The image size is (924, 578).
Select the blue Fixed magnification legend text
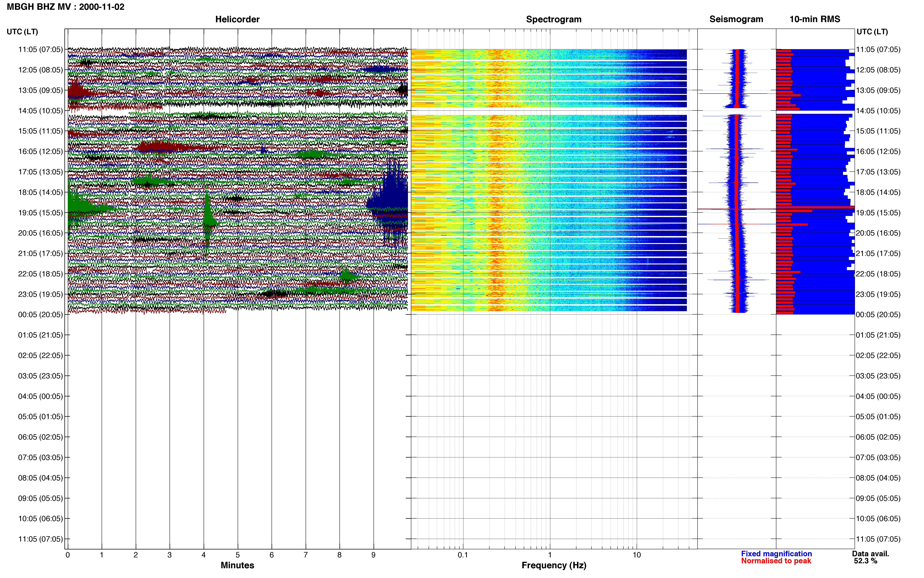click(776, 554)
